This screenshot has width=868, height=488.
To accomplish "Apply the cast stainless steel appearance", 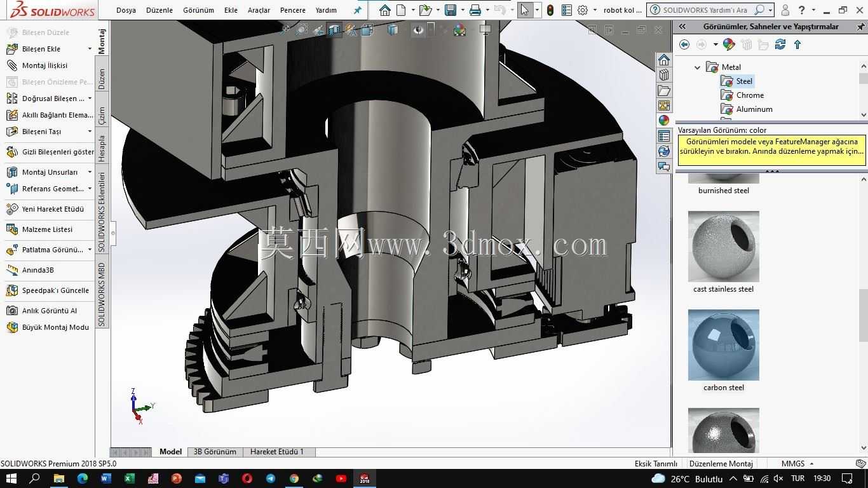I will click(x=723, y=247).
